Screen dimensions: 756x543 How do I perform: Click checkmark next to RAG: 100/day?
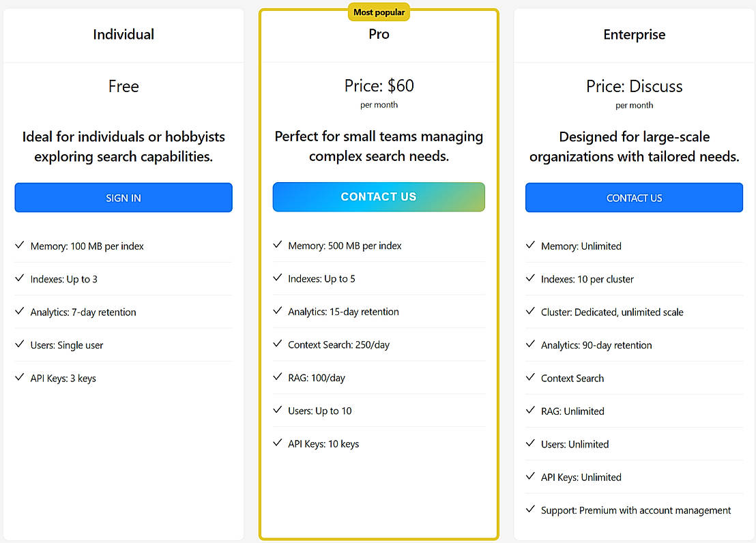[x=277, y=377]
